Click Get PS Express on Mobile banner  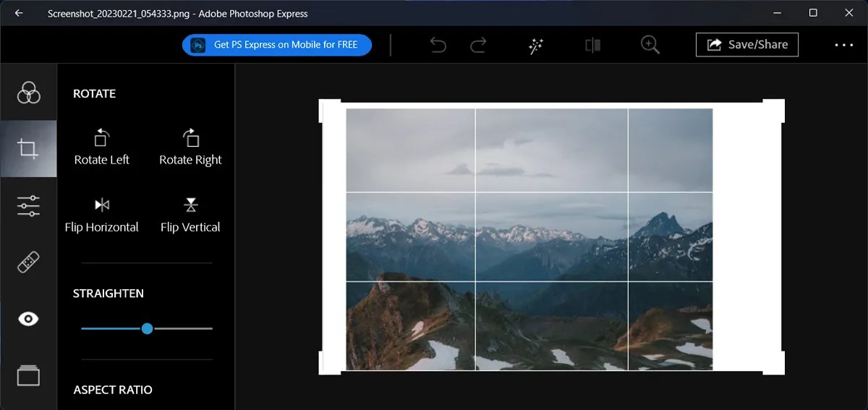pyautogui.click(x=277, y=45)
